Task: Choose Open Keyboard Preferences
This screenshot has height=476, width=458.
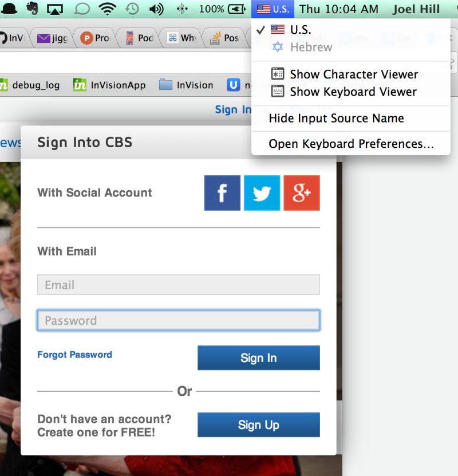Action: (350, 144)
